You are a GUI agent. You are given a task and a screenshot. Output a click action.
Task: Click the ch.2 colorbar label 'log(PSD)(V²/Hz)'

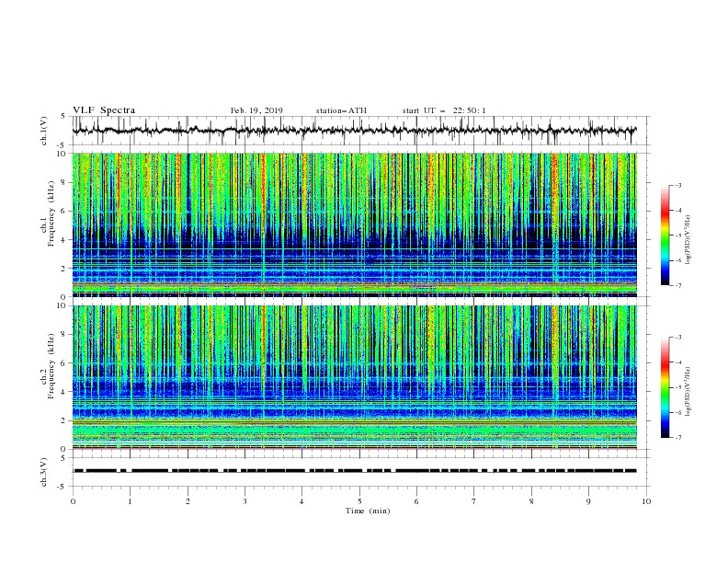point(688,392)
